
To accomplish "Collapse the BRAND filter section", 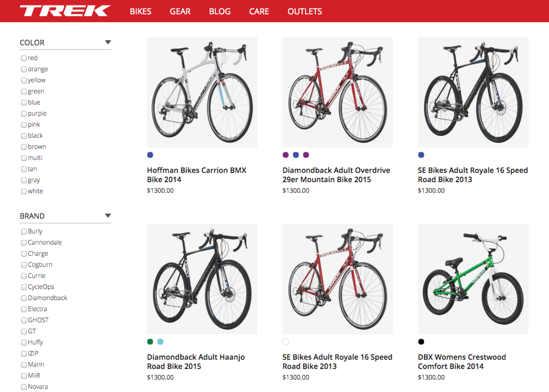I will (108, 216).
